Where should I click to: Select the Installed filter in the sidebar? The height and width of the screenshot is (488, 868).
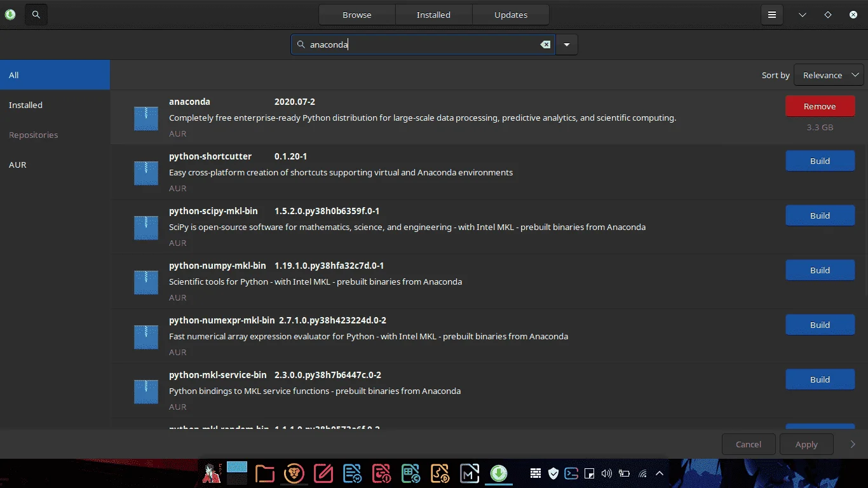coord(55,105)
